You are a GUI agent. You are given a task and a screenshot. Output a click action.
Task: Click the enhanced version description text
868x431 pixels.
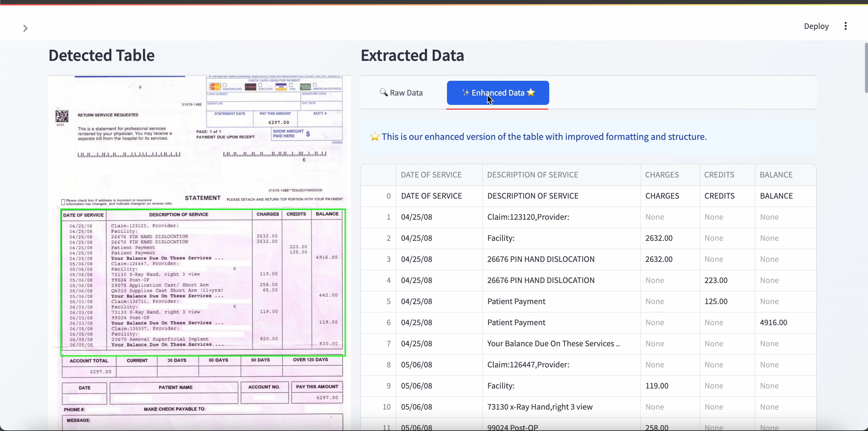544,137
